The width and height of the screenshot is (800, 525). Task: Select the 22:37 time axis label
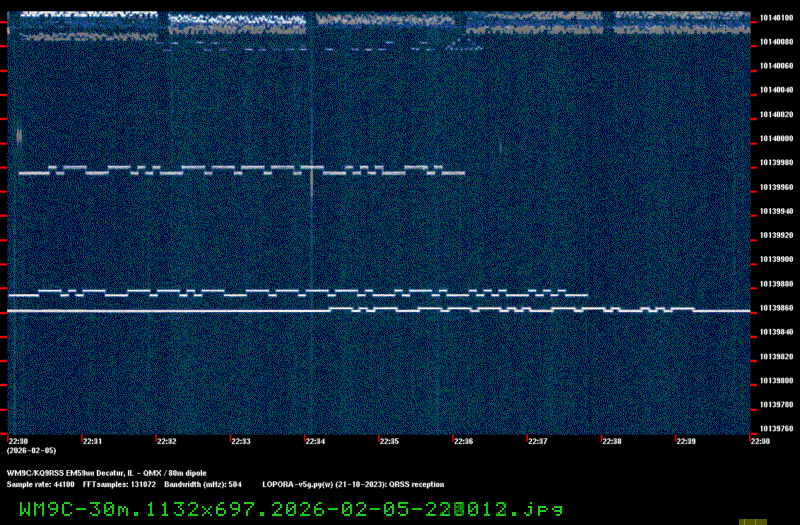pyautogui.click(x=538, y=441)
